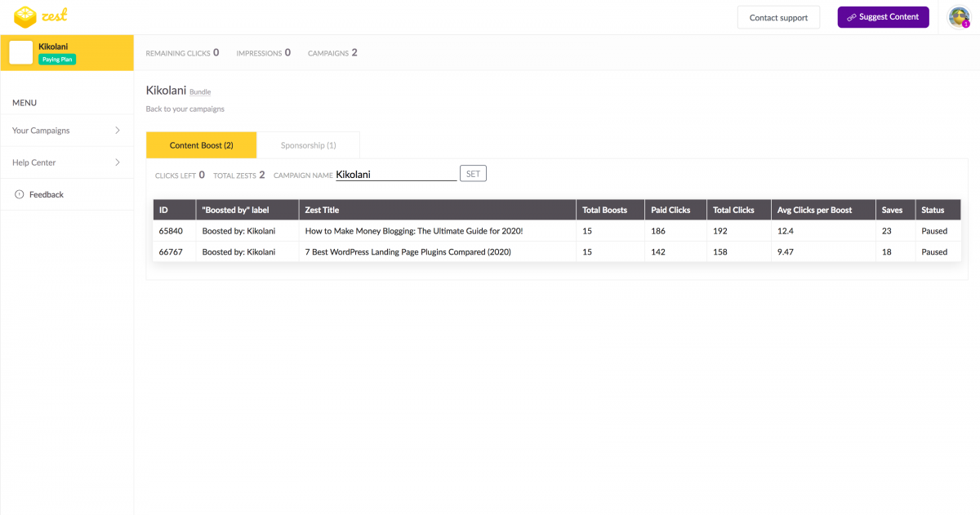Viewport: 980px width, 515px height.
Task: Click the Total Clicks column header
Action: 733,210
